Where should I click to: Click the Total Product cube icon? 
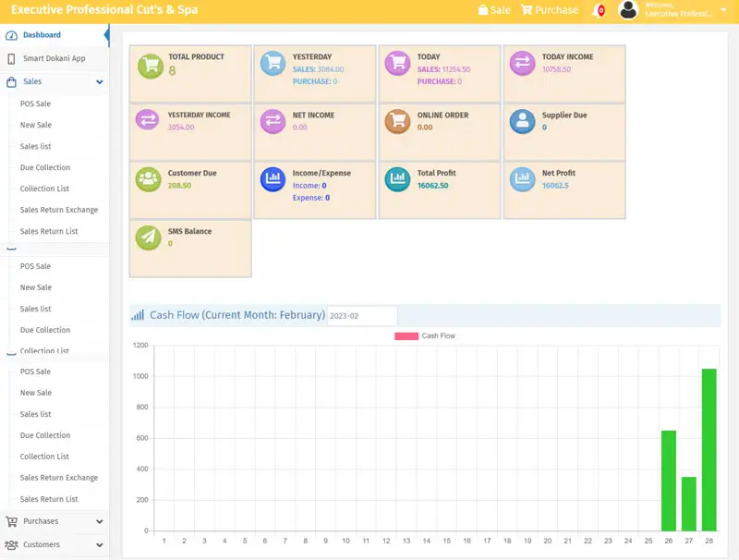pyautogui.click(x=150, y=66)
